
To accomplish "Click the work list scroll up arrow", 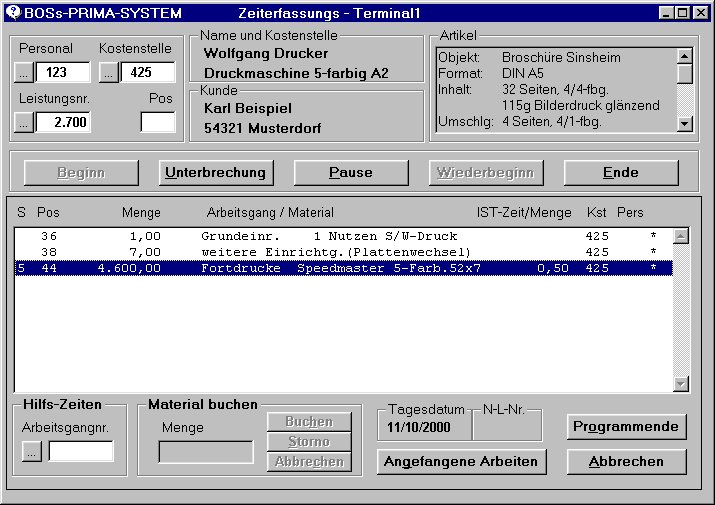I will pos(681,236).
